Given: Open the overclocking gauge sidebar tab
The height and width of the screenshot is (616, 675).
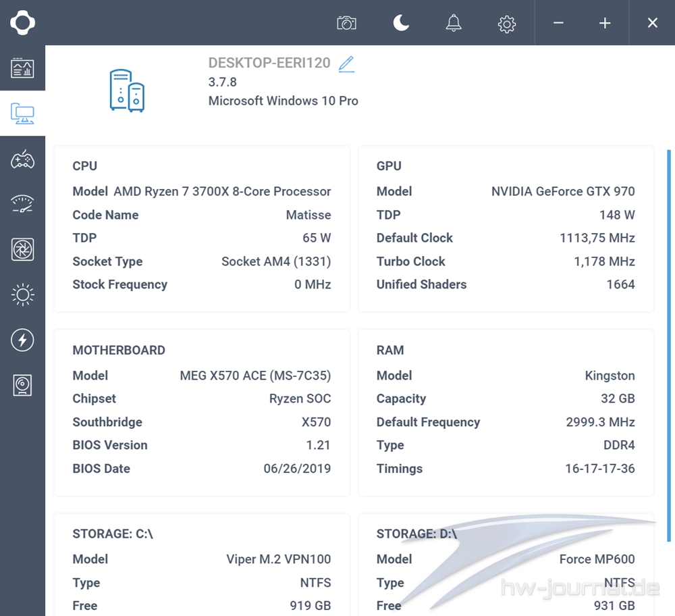Looking at the screenshot, I should [x=22, y=204].
